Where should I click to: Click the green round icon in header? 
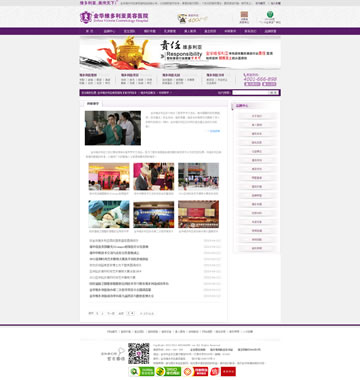tap(270, 15)
